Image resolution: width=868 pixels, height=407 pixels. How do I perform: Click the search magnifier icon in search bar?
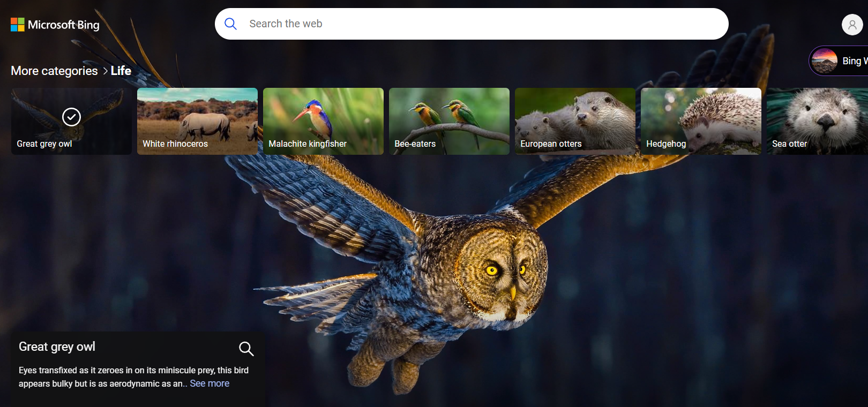pos(230,24)
